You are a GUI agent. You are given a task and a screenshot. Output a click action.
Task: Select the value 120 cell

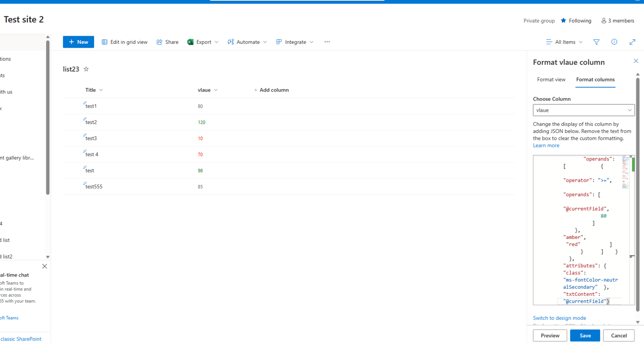click(202, 122)
